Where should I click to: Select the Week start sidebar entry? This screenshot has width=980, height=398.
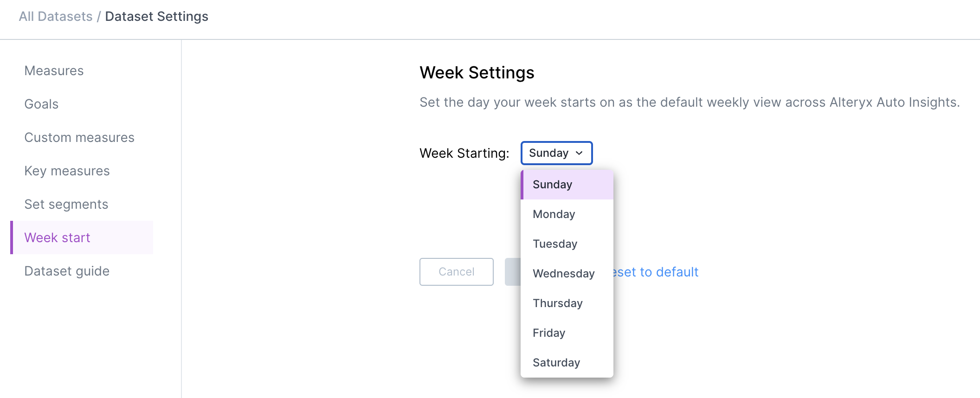(x=58, y=238)
